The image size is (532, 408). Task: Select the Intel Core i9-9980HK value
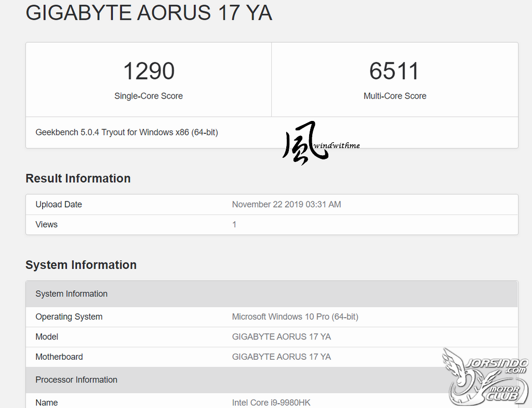(x=271, y=403)
